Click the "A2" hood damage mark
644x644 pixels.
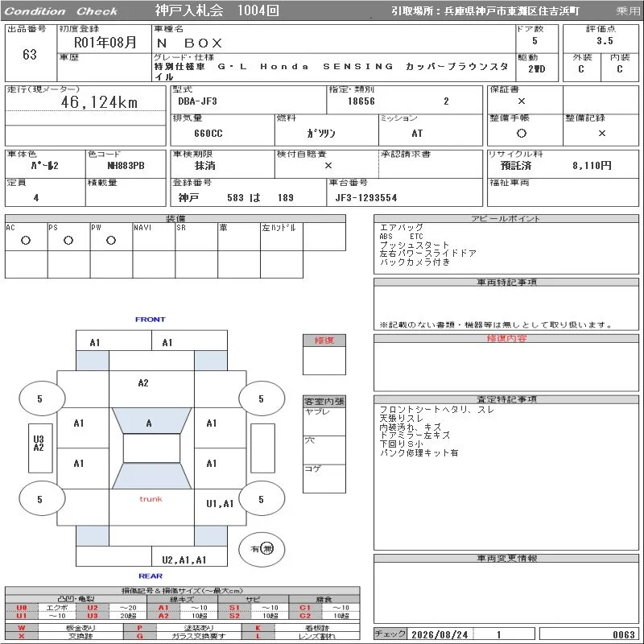[143, 383]
